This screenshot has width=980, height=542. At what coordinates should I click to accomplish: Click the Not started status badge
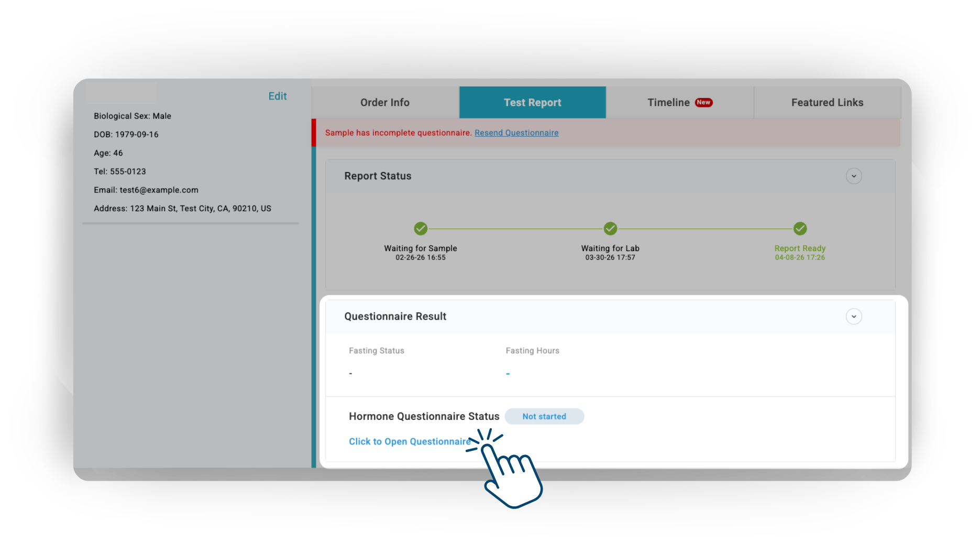coord(544,417)
